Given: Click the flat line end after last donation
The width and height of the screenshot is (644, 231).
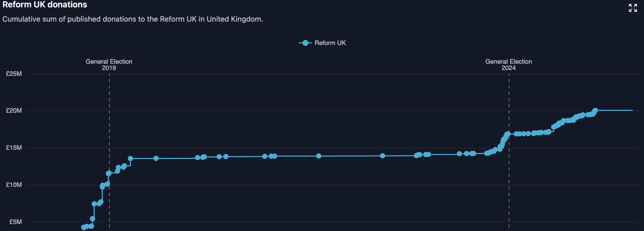Looking at the screenshot, I should [x=632, y=110].
